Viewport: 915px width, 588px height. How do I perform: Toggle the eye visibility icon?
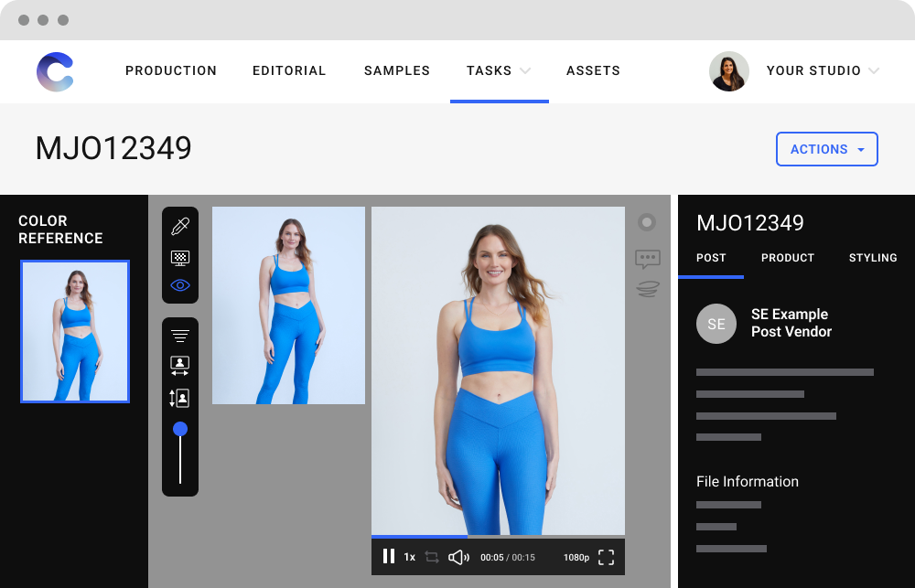click(180, 285)
